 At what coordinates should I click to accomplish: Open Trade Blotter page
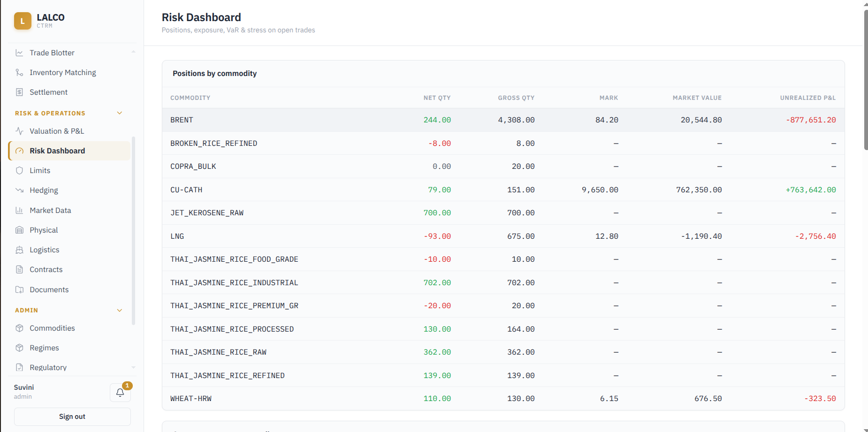[x=69, y=53]
